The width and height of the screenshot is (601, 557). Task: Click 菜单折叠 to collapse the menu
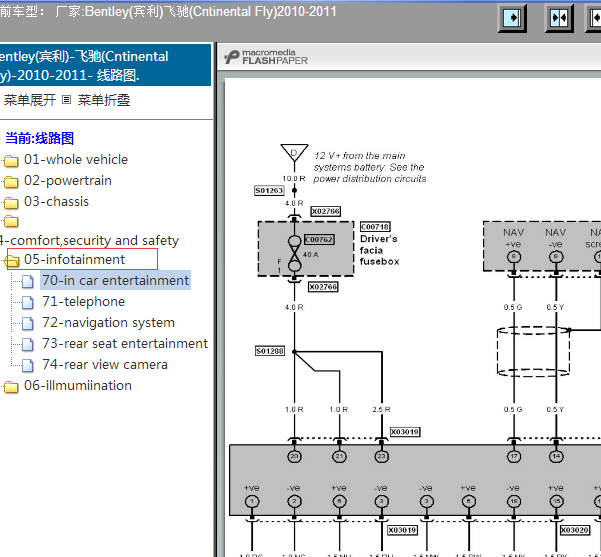[x=104, y=100]
